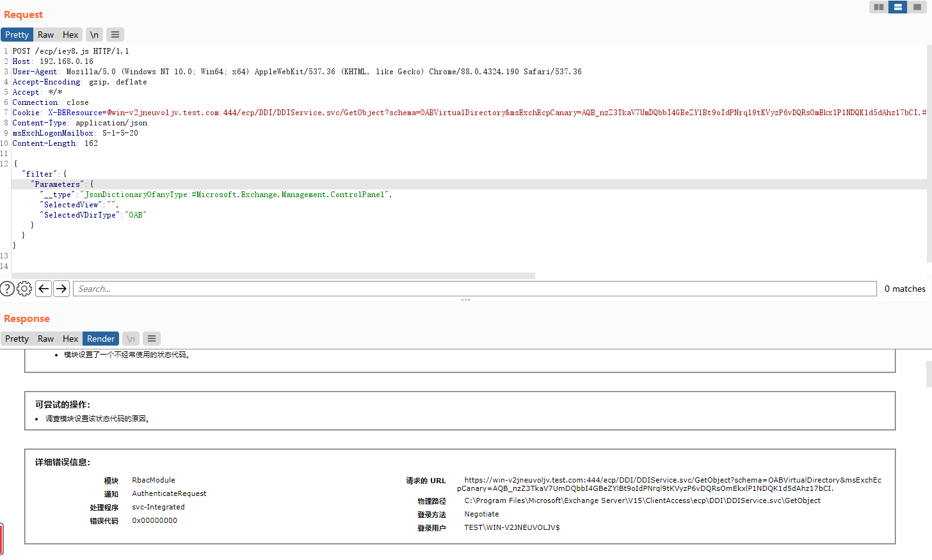Open search settings gear icon
This screenshot has height=560, width=932.
(x=24, y=289)
